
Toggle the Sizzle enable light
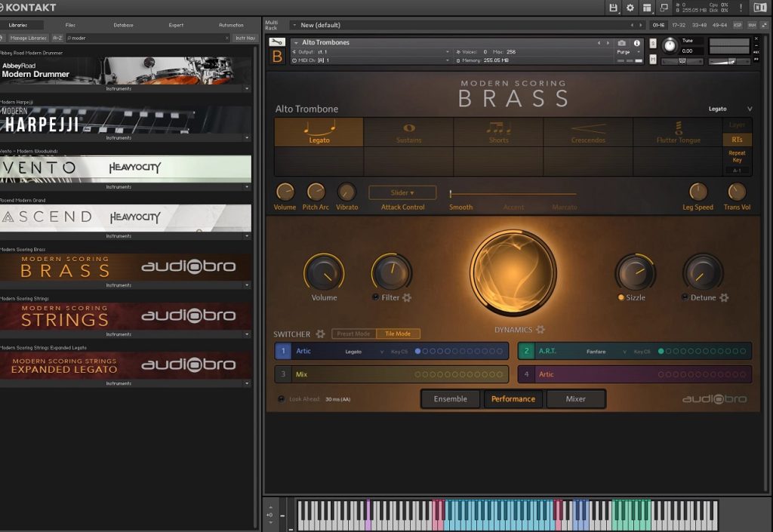click(x=621, y=298)
